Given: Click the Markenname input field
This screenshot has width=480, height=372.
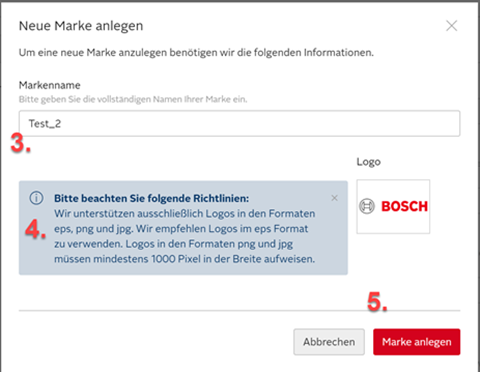Looking at the screenshot, I should click(239, 123).
